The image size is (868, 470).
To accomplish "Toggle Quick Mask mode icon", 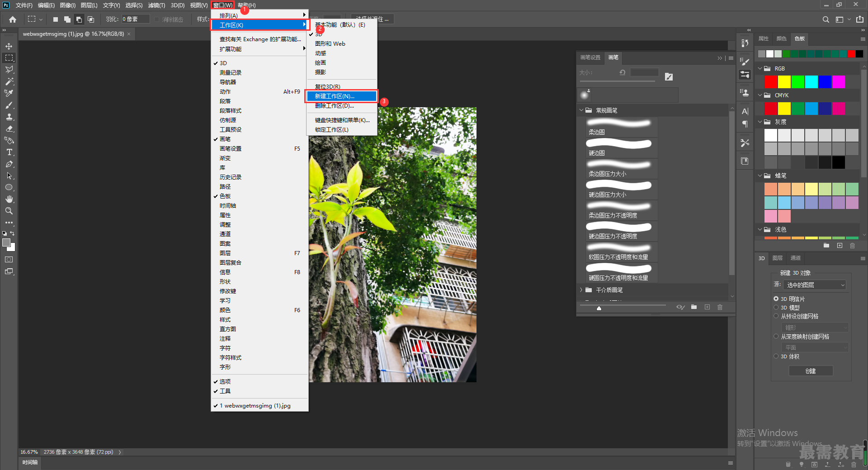I will click(x=9, y=260).
